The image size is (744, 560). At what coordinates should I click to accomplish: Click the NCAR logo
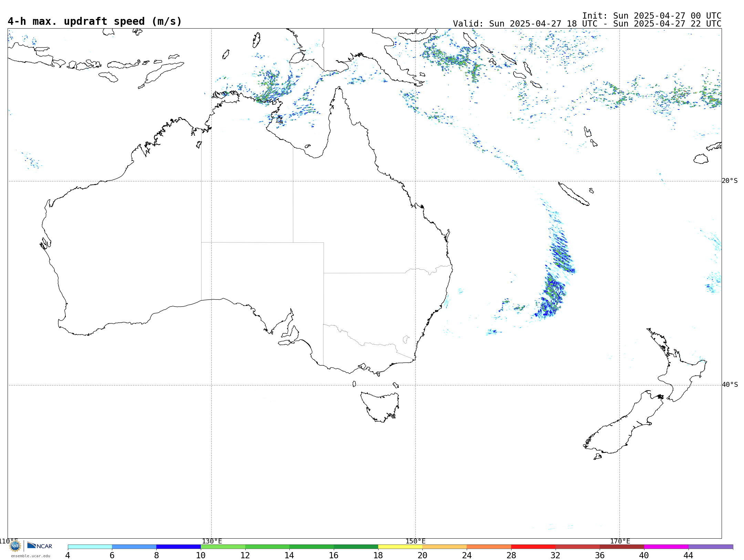40,546
